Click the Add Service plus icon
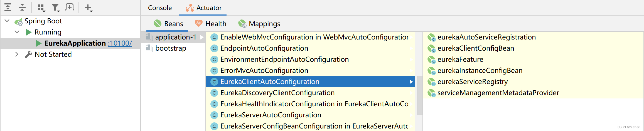Viewport: 644px width, 131px height. pos(89,8)
